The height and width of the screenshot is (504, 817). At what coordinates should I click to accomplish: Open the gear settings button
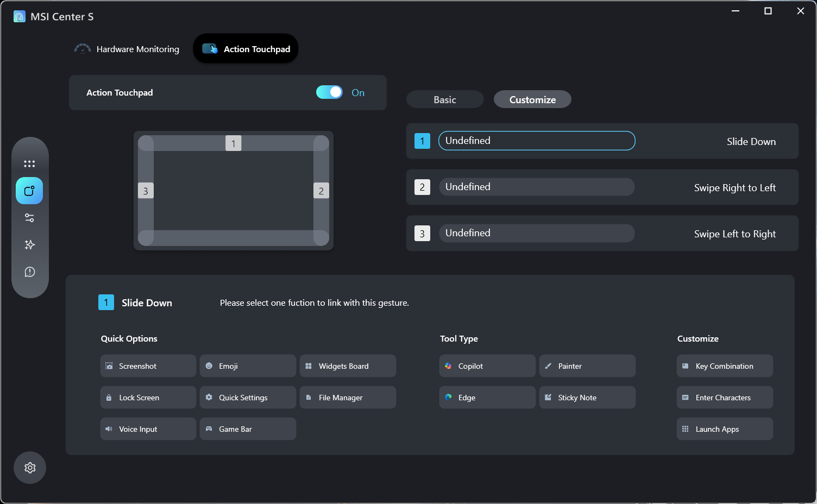(x=30, y=468)
